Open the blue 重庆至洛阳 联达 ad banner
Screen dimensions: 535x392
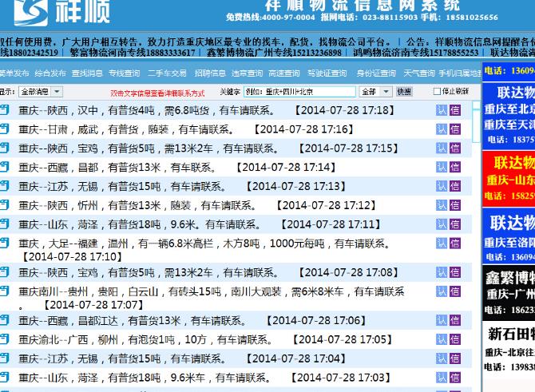pyautogui.click(x=509, y=236)
